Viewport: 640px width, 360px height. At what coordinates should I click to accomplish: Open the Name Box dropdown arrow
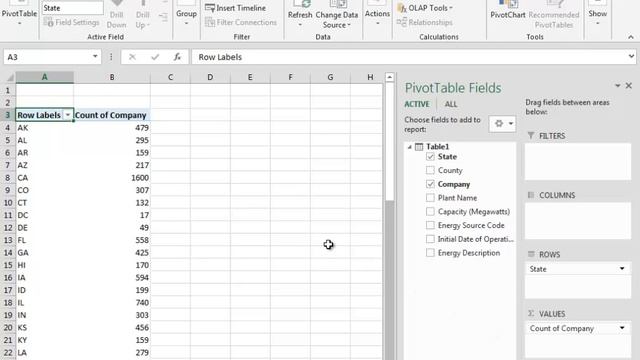(95, 56)
